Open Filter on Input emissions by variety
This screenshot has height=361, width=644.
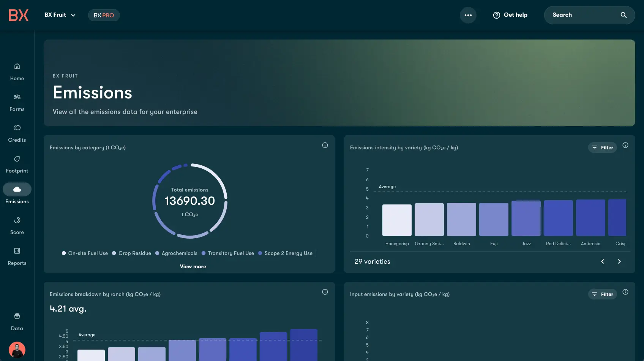[603, 294]
